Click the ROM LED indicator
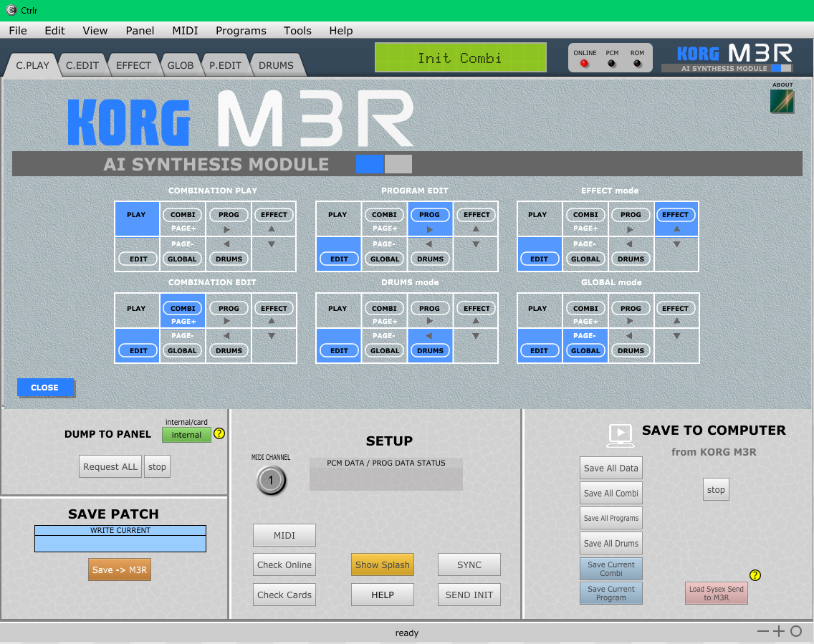Screen dimensions: 814x644 coord(637,63)
